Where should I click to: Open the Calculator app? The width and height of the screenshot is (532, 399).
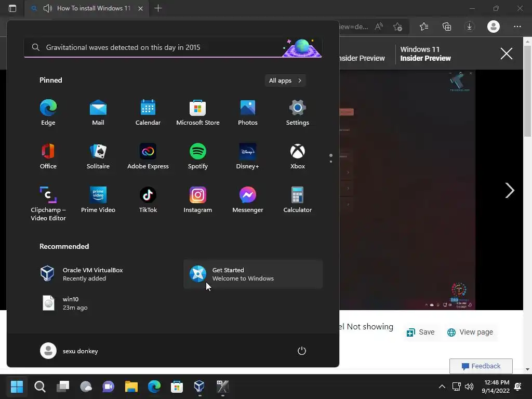298,200
